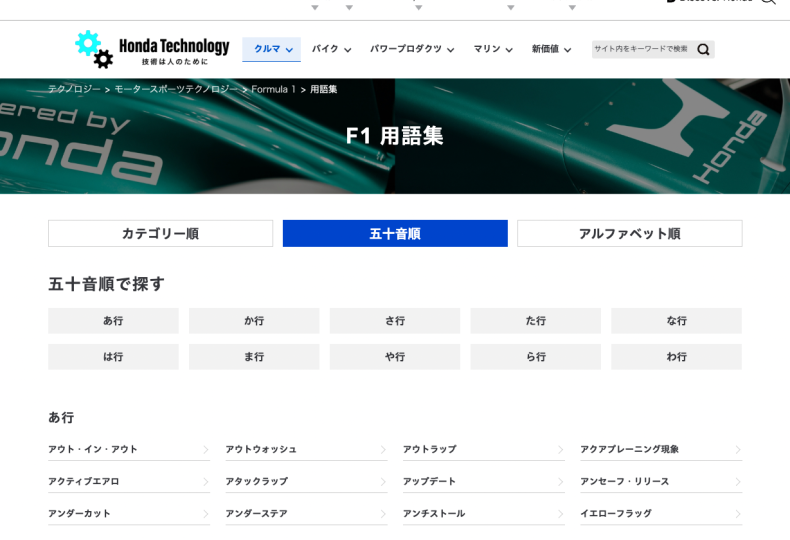This screenshot has width=790, height=540.
Task: Click the は行 filter button
Action: (113, 357)
